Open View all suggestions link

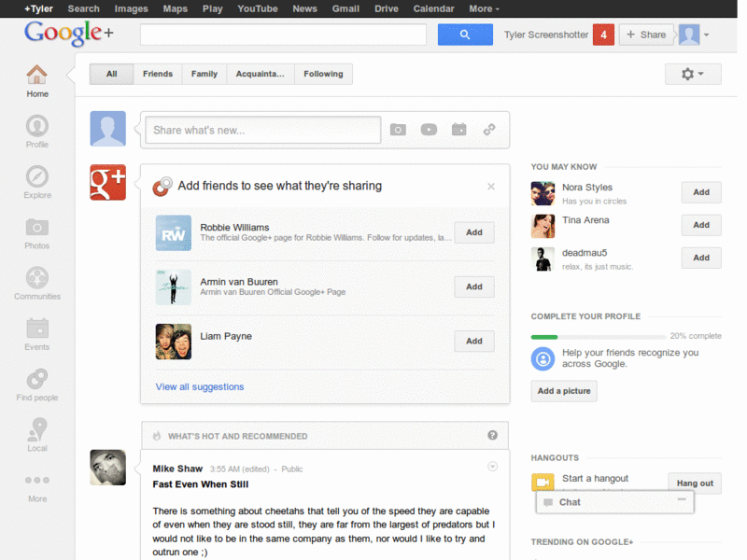tap(200, 386)
